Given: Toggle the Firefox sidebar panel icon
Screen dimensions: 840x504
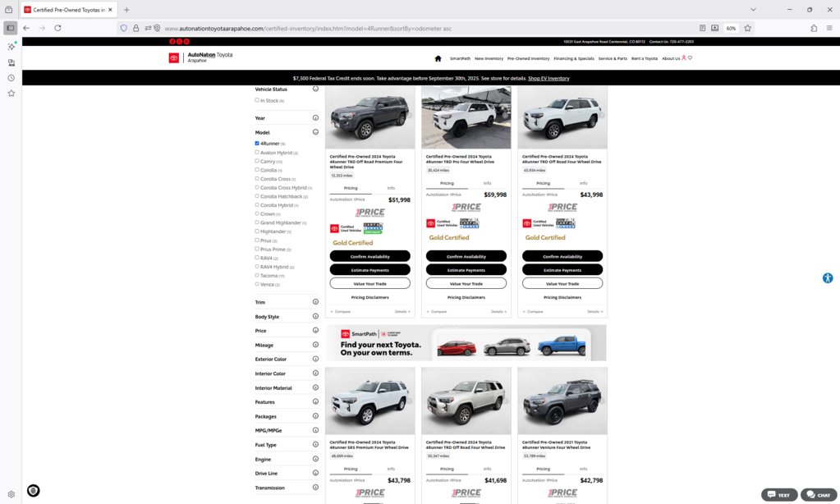Looking at the screenshot, I should [x=10, y=28].
